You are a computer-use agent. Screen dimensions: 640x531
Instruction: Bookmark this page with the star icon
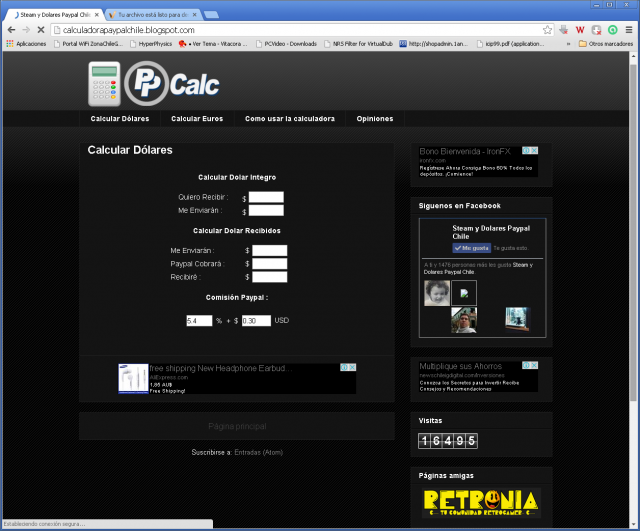point(547,30)
